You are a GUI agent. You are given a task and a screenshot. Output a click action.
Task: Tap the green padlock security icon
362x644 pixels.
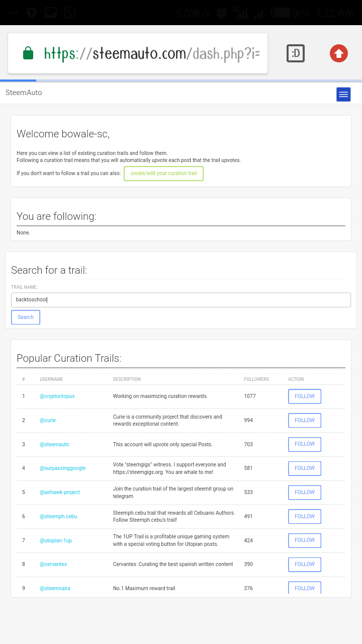point(28,53)
